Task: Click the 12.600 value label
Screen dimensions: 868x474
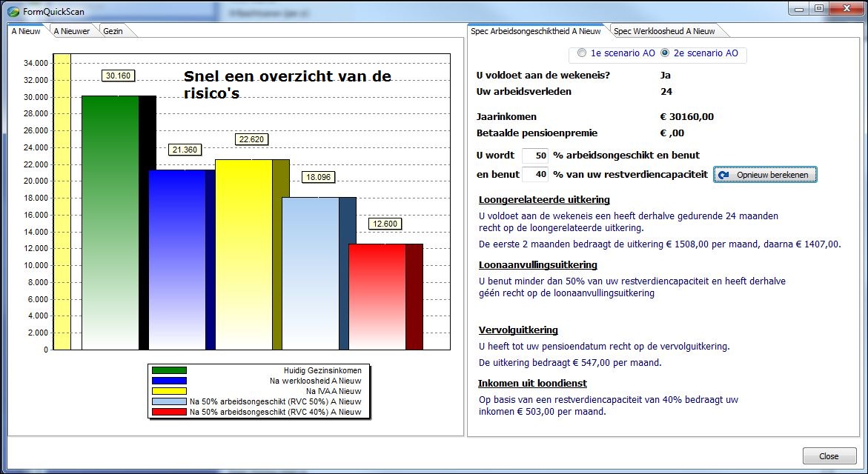Action: (x=385, y=224)
